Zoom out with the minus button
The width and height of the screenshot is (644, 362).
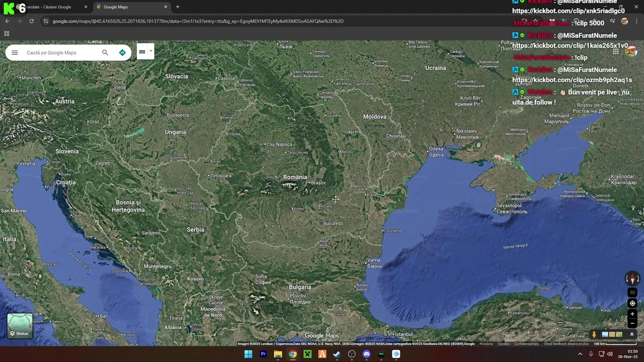[x=632, y=323]
